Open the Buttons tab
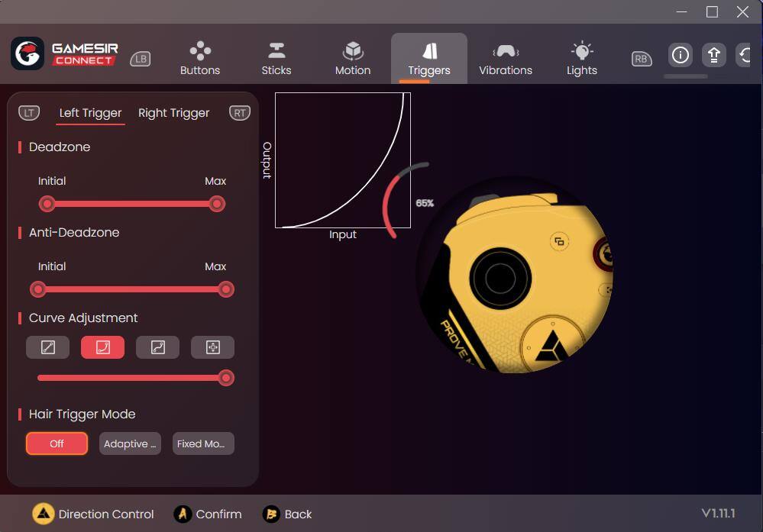The width and height of the screenshot is (763, 532). pos(200,59)
